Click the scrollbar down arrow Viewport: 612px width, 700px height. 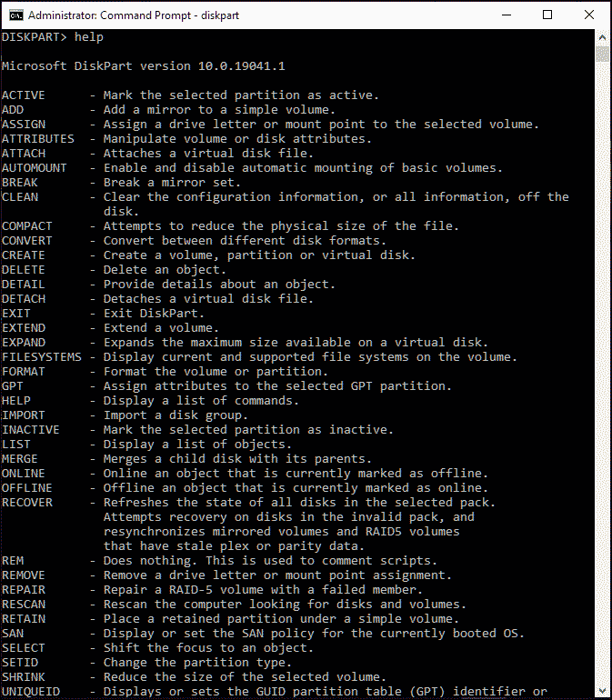coord(602,691)
